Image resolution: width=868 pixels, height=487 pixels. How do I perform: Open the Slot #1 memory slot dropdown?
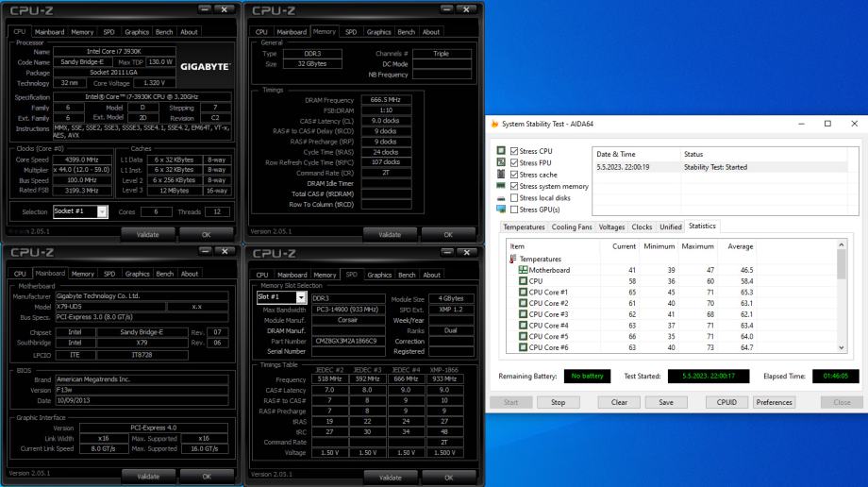pos(301,297)
